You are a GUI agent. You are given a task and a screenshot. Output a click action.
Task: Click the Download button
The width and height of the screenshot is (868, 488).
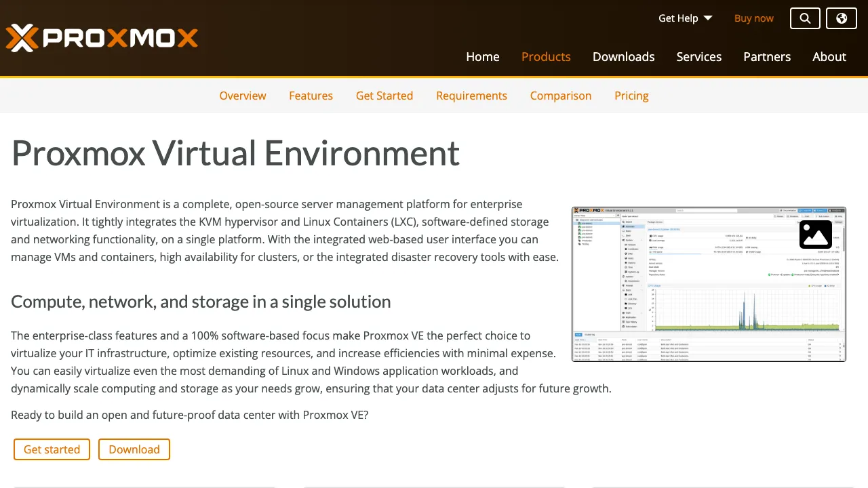[x=134, y=449]
